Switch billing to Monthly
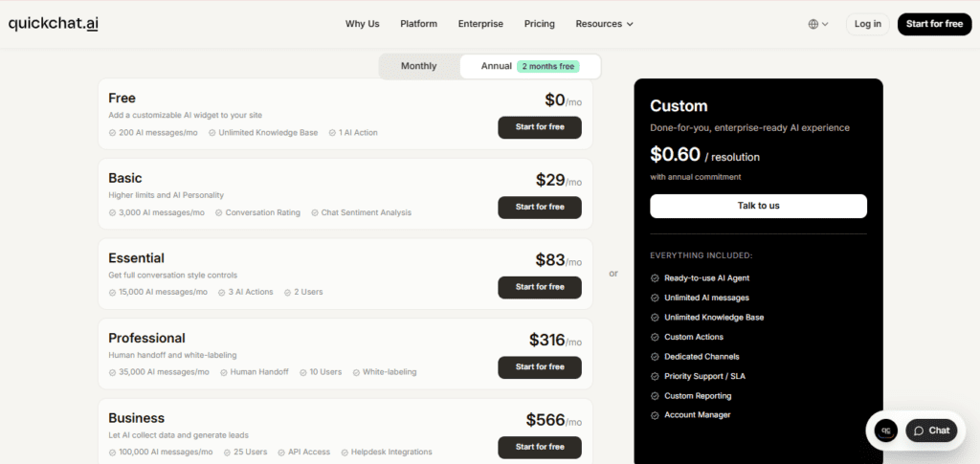Viewport: 980px width, 464px height. tap(418, 66)
